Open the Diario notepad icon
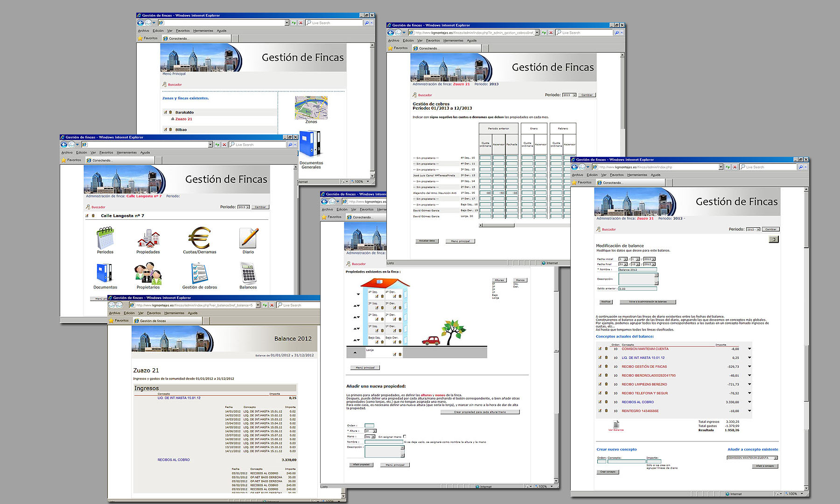 (x=248, y=238)
